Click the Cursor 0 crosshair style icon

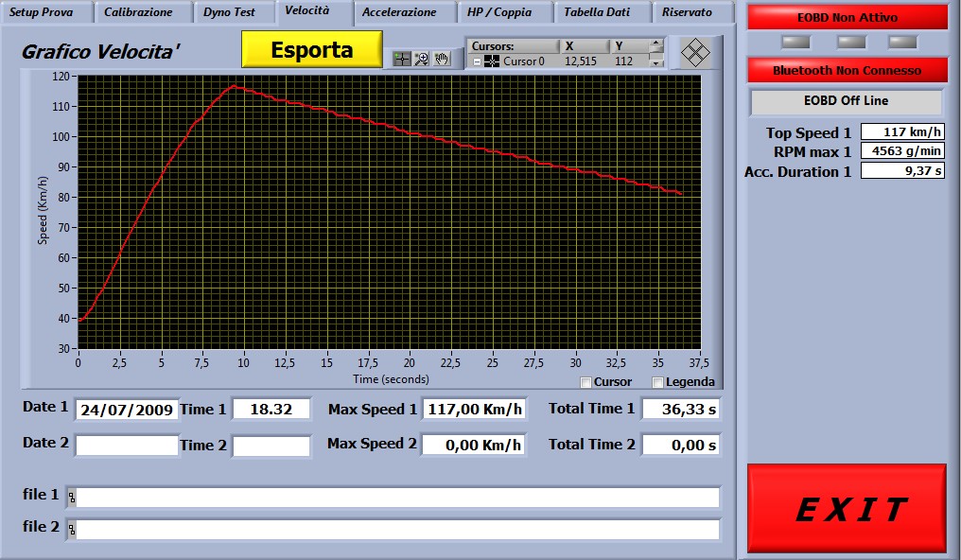click(492, 61)
